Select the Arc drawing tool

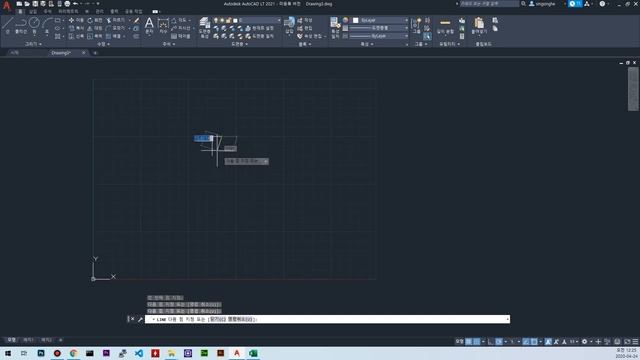click(x=47, y=25)
